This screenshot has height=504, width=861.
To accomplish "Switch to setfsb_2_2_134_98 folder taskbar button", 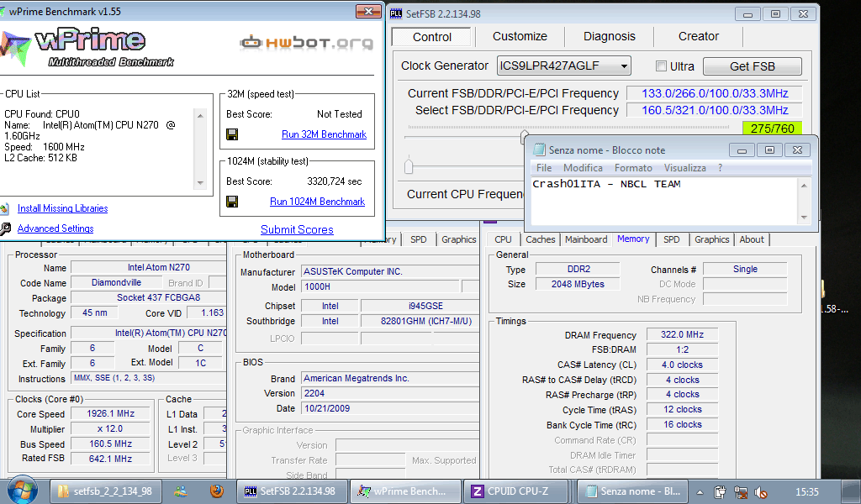I will tap(107, 491).
